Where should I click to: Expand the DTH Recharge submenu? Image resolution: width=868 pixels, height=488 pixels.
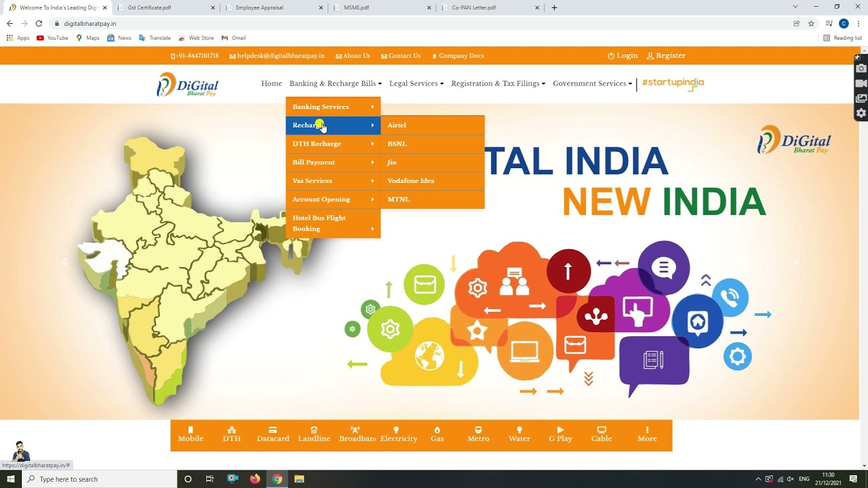333,144
